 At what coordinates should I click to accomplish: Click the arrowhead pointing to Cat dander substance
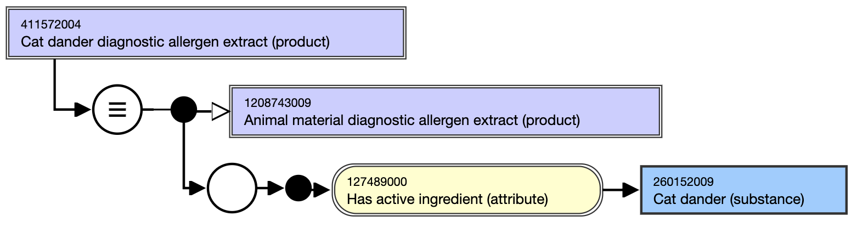click(x=631, y=190)
